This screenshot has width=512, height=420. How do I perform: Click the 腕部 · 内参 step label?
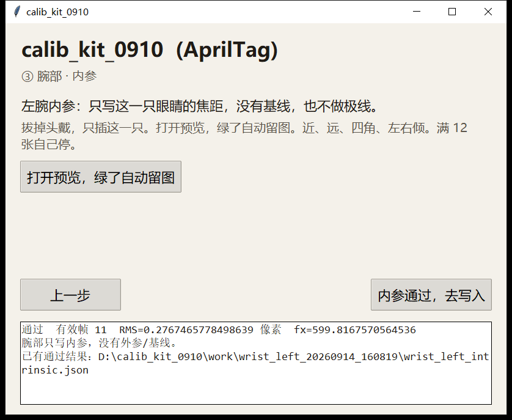(67, 76)
